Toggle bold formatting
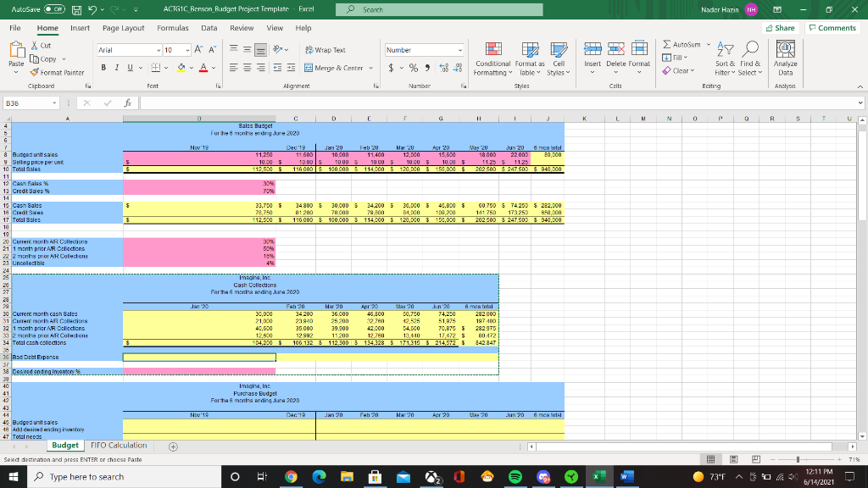This screenshot has height=488, width=868. tap(103, 66)
